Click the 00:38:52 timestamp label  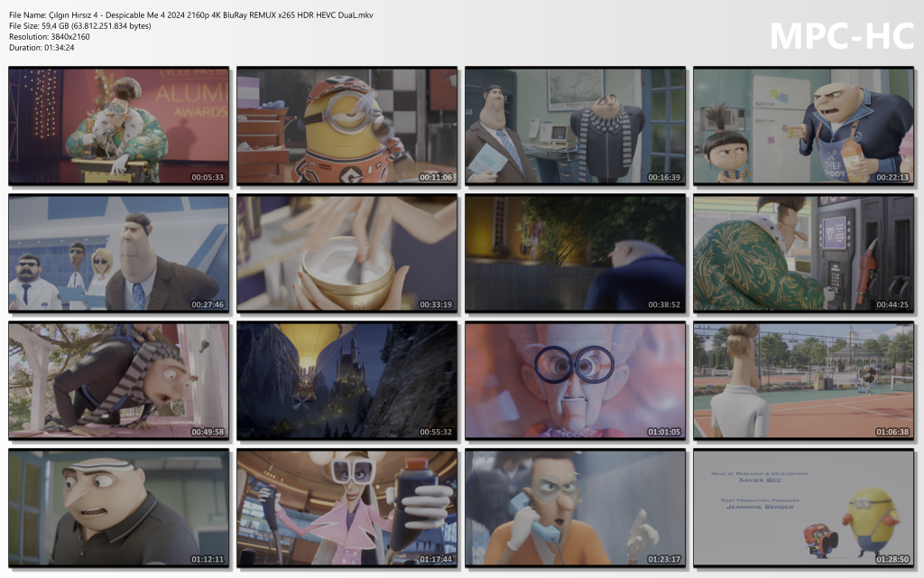664,304
